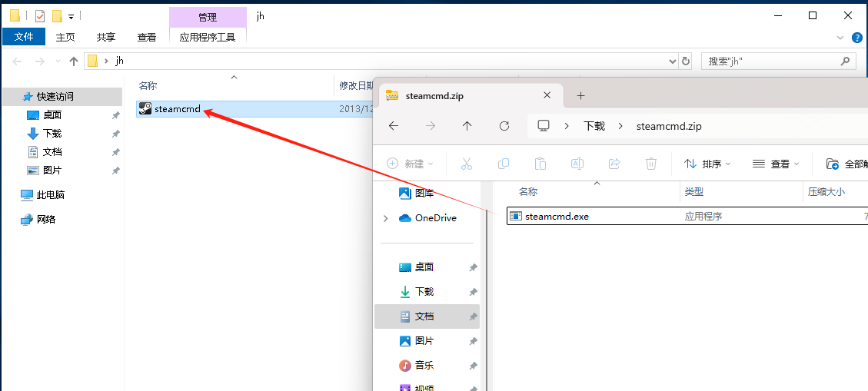Click the back arrow in jh window
The image size is (868, 391).
17,61
